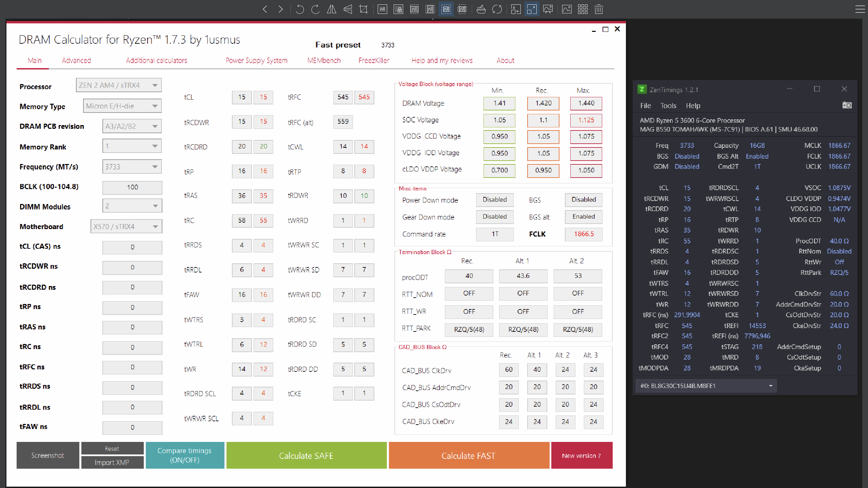Delete image with trash icon

click(x=599, y=9)
